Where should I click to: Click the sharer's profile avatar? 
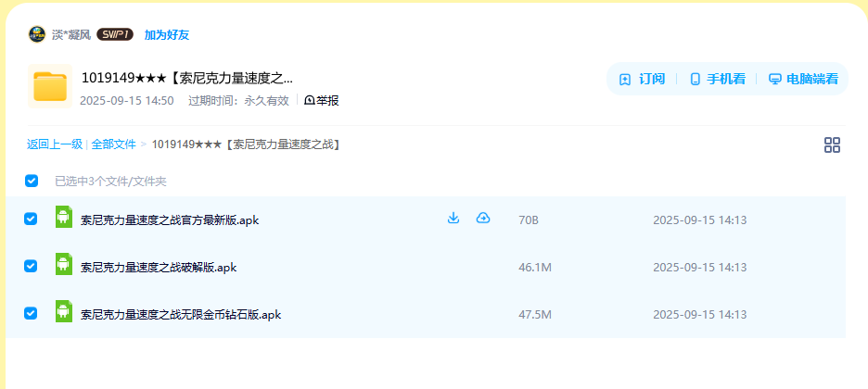click(36, 34)
